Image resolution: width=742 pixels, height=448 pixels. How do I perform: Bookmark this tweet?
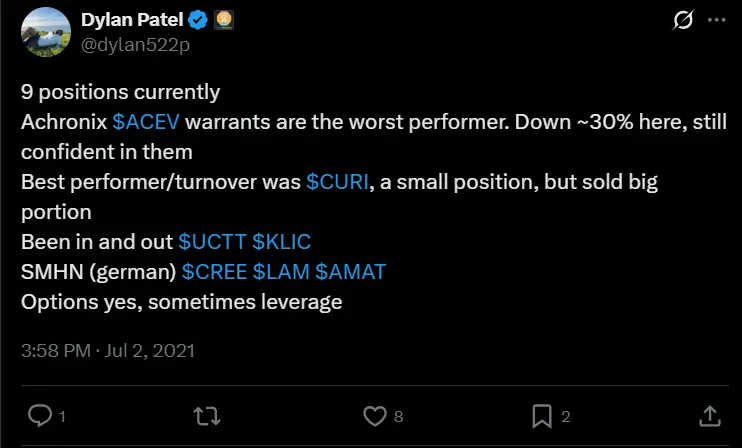pyautogui.click(x=541, y=415)
